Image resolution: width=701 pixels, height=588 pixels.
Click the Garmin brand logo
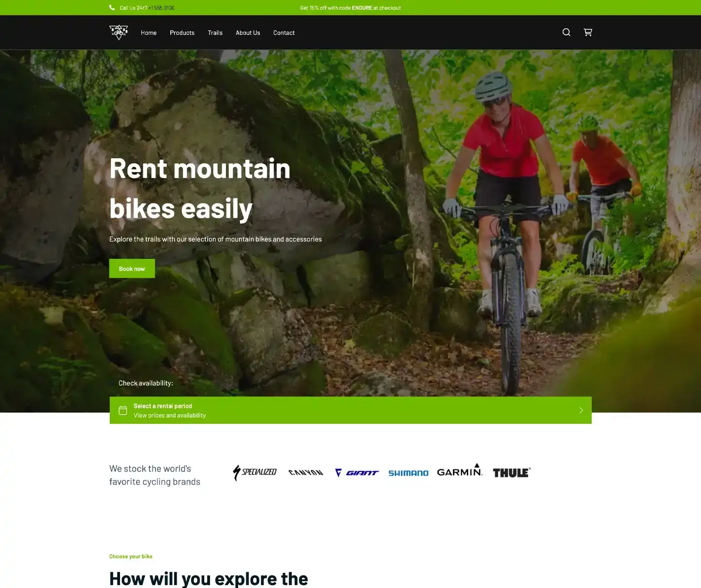460,470
